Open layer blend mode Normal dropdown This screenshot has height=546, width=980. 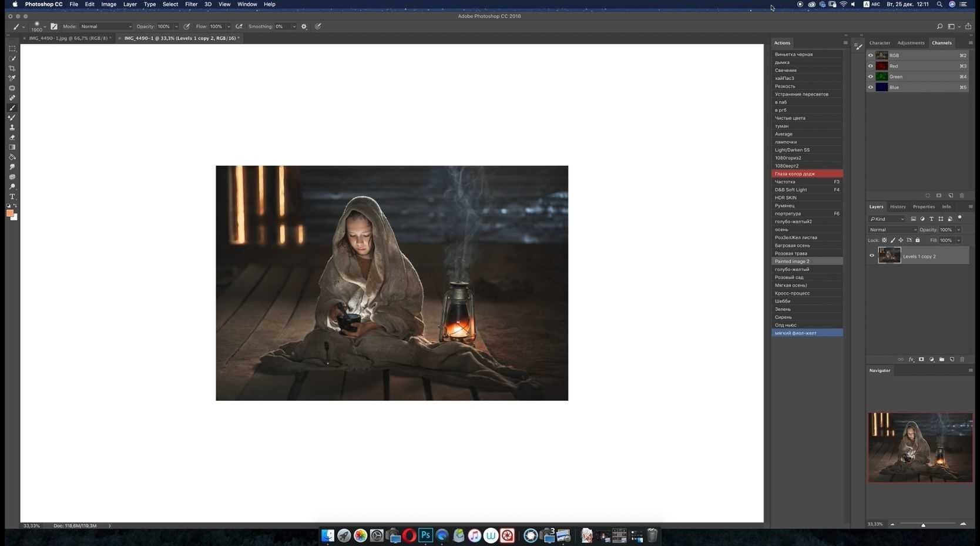coord(892,230)
